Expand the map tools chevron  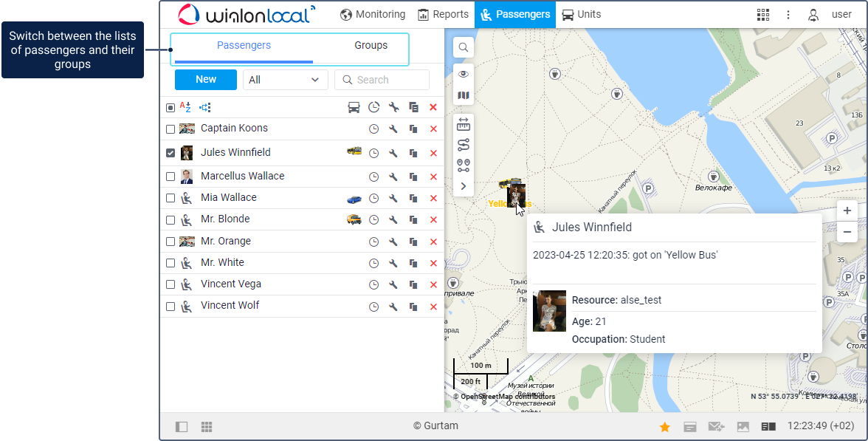pyautogui.click(x=464, y=186)
